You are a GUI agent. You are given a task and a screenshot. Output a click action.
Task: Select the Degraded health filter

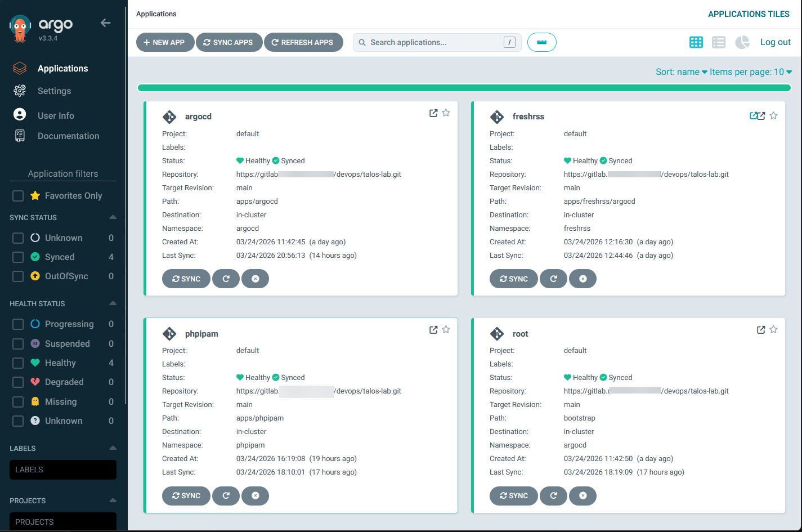[x=18, y=382]
